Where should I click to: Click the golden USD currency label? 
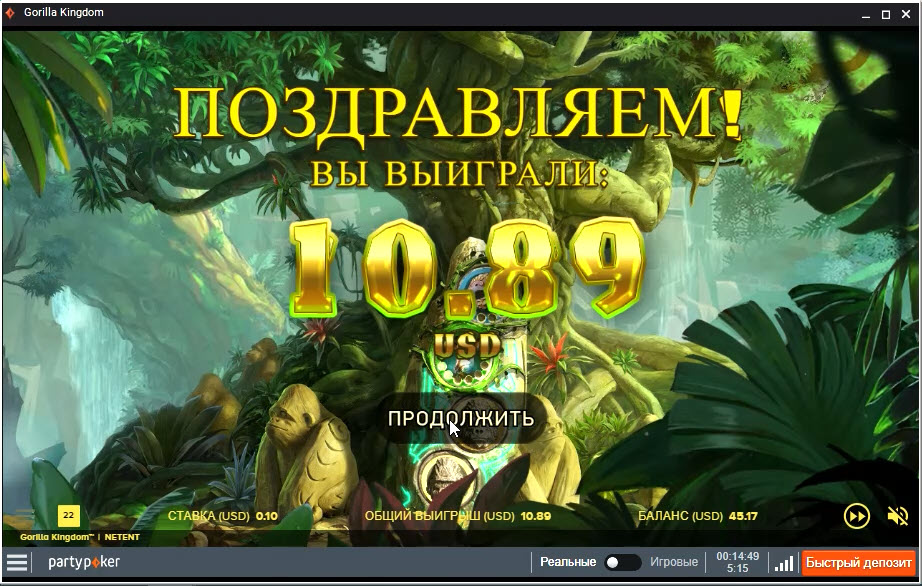[x=468, y=346]
